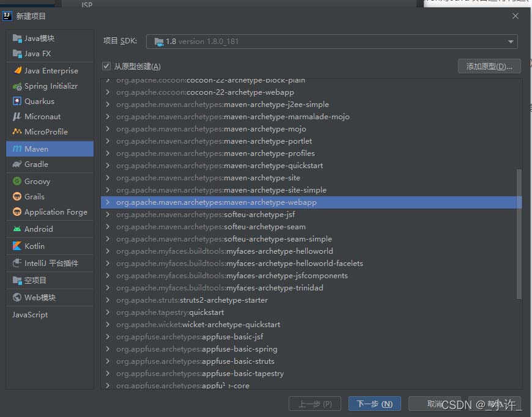Viewport: 532px width, 417px height.
Task: Expand maven-archetype-j2ee-simple node
Action: [108, 104]
